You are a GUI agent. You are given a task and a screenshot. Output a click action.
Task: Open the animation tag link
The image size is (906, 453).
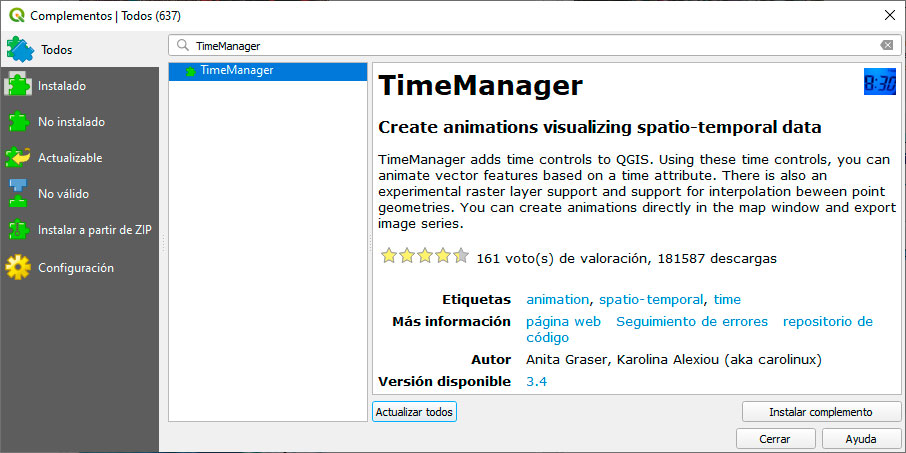(557, 300)
